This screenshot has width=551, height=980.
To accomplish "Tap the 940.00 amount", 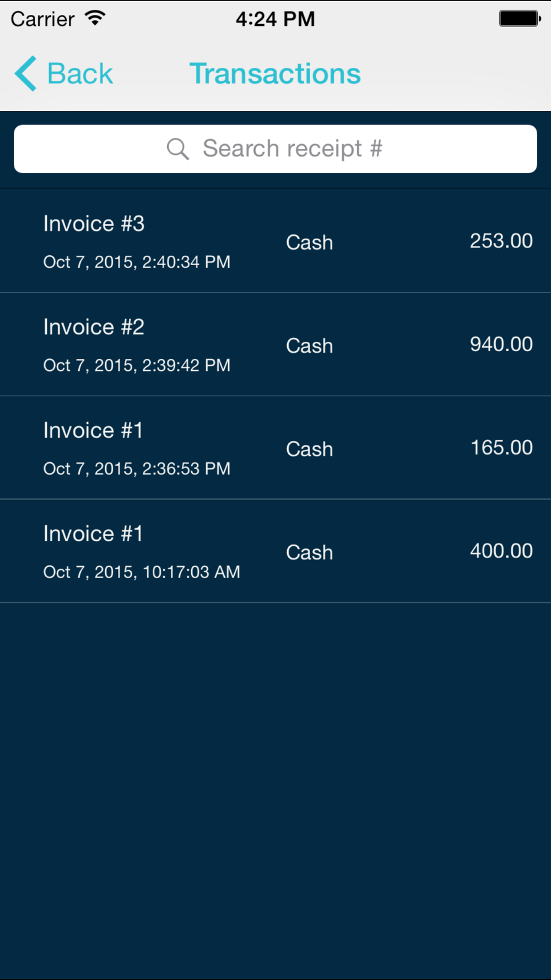I will [x=501, y=344].
